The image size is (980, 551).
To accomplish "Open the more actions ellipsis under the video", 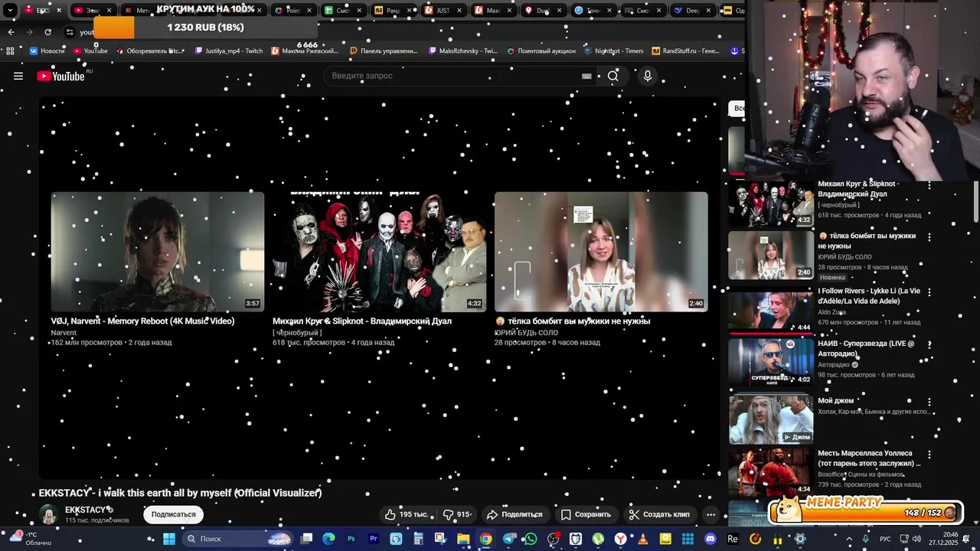I will (710, 514).
